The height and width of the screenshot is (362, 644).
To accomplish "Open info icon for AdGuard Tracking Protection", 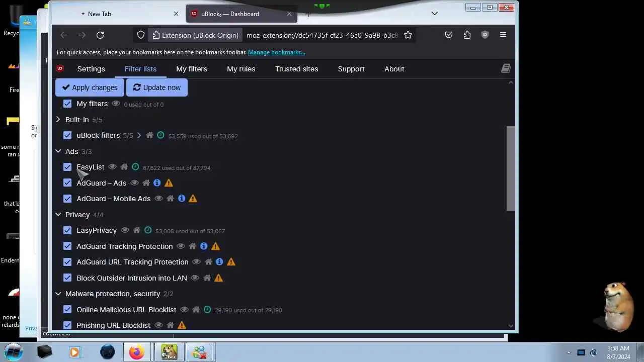I will point(204,246).
